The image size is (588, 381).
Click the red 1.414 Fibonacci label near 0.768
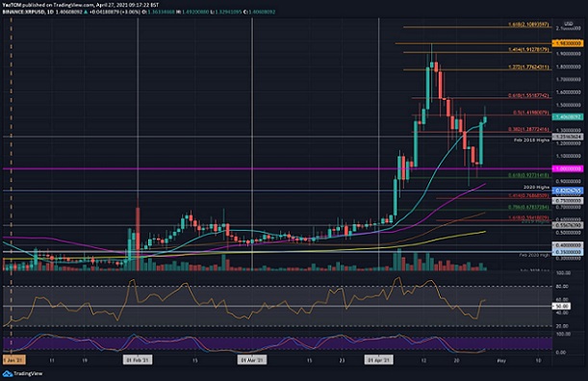tap(528, 195)
